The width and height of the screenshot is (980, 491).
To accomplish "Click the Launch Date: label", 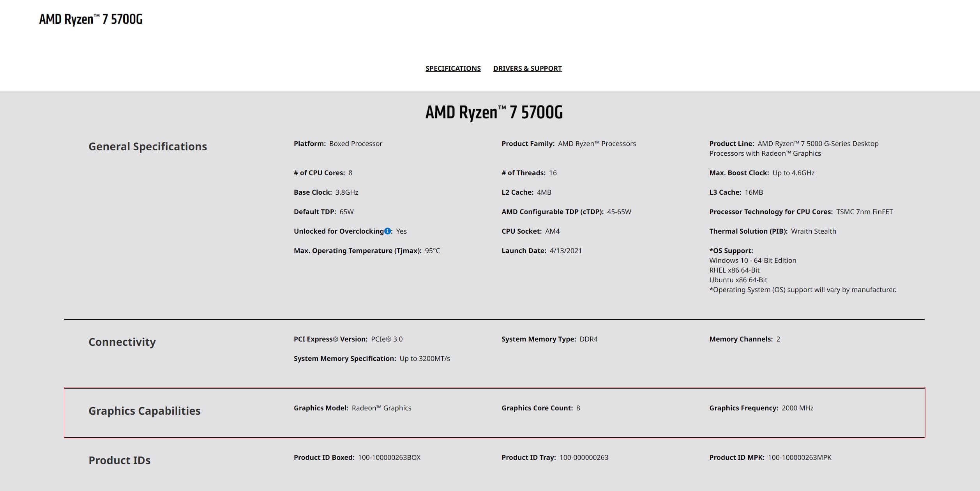I will coord(524,251).
